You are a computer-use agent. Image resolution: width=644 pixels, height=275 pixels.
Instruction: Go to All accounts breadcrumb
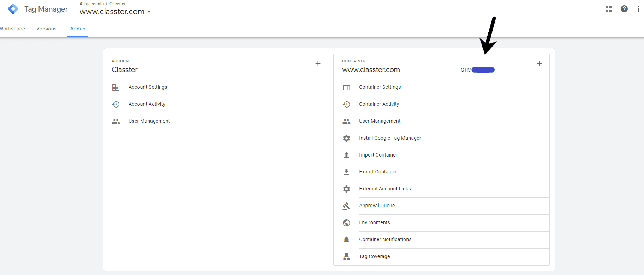92,4
